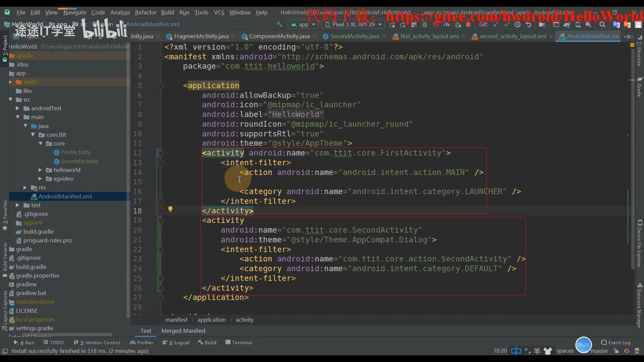The height and width of the screenshot is (362, 644).
Task: Switch to the SecondActivity.java tab
Action: coord(355,36)
